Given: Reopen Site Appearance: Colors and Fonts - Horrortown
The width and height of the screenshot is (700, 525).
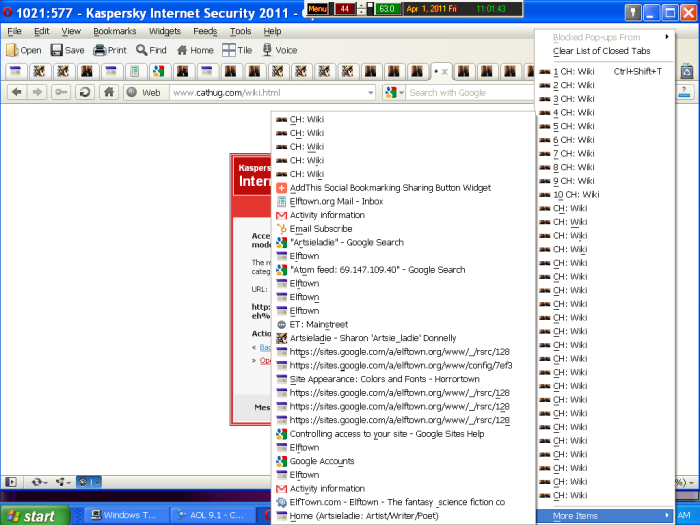Looking at the screenshot, I should (404, 379).
